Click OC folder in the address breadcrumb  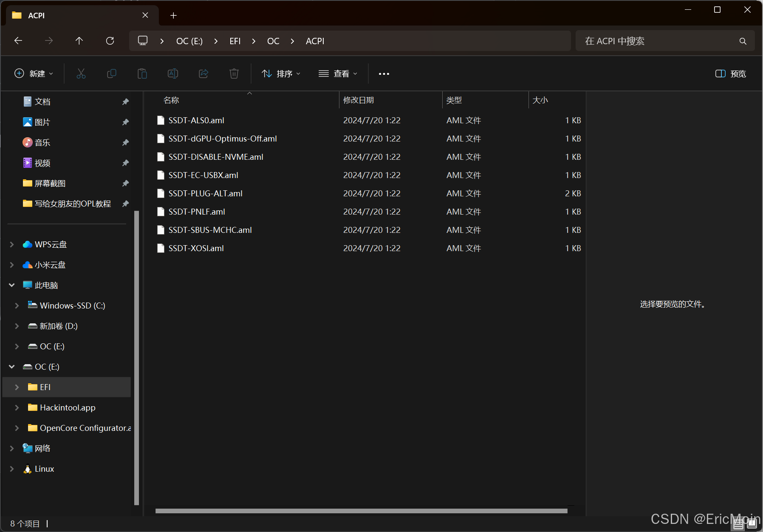pos(273,41)
